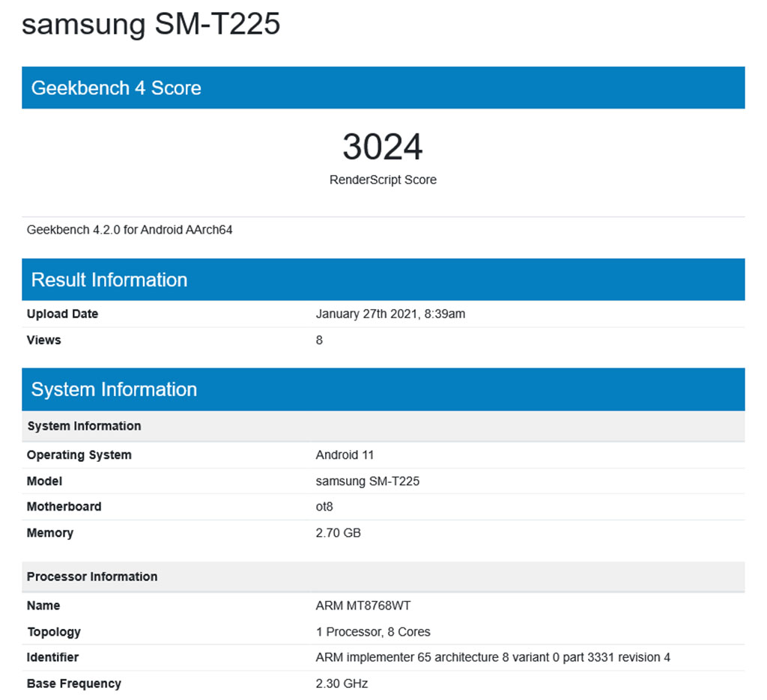Select the base frequency value '2.30 GHz'
The image size is (767, 700).
tap(342, 684)
